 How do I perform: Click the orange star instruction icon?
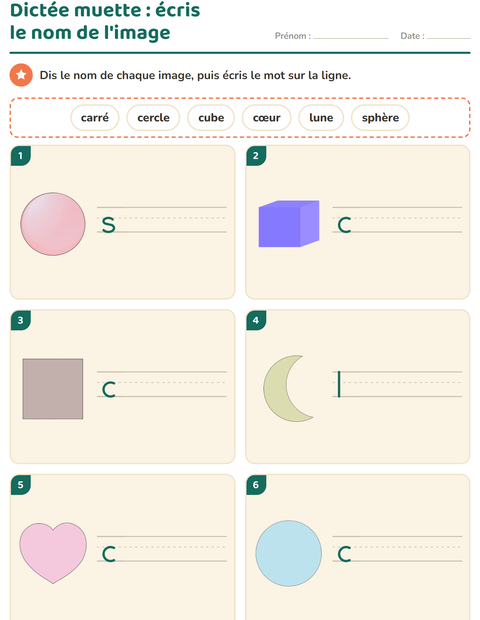point(21,75)
